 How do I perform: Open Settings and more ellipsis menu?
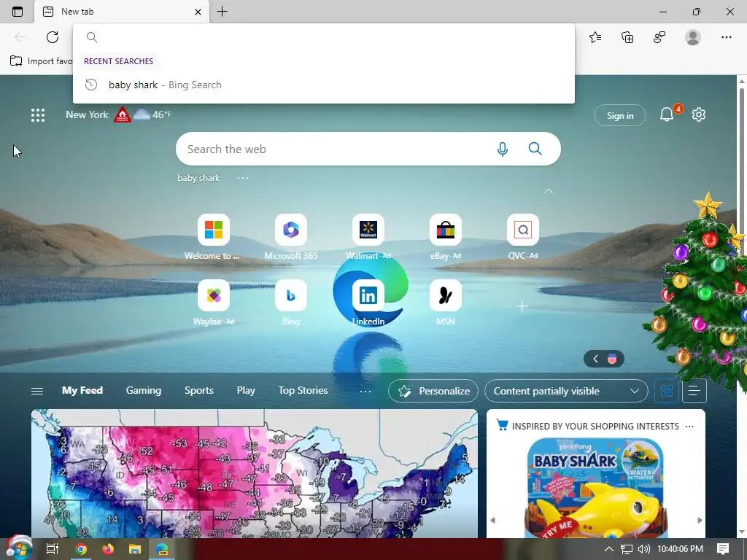(x=726, y=37)
